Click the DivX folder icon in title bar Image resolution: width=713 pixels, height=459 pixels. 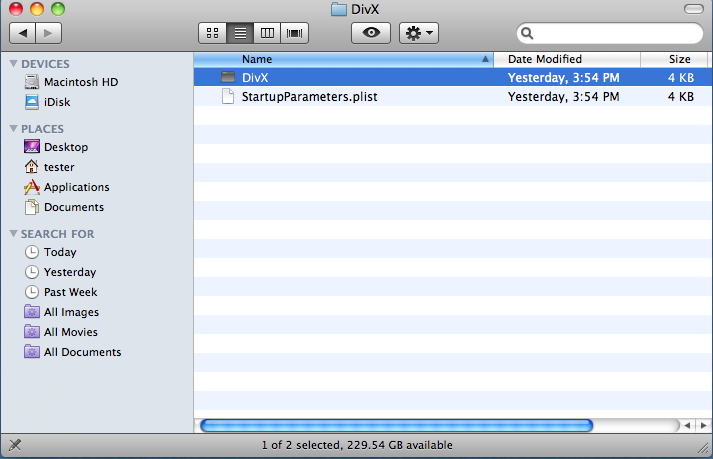click(x=338, y=9)
